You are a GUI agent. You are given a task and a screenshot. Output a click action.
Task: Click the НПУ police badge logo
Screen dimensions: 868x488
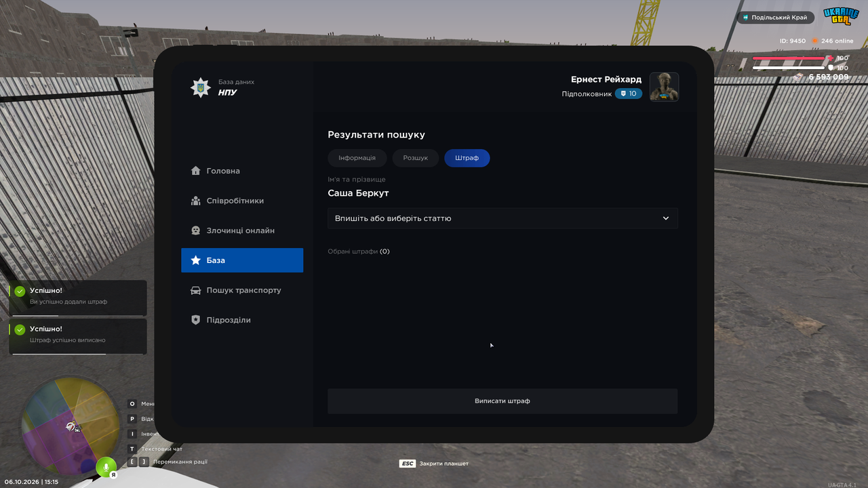coord(200,87)
